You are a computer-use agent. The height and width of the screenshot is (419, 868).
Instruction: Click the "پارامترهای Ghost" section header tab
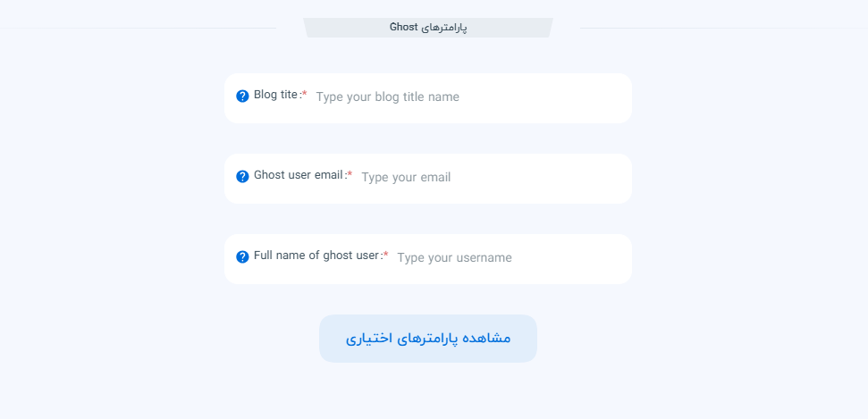[428, 28]
